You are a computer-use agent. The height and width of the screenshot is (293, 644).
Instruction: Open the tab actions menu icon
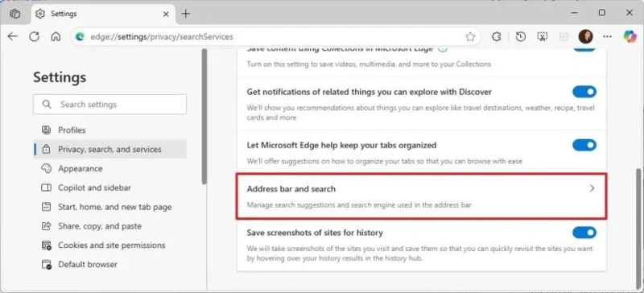(x=14, y=14)
